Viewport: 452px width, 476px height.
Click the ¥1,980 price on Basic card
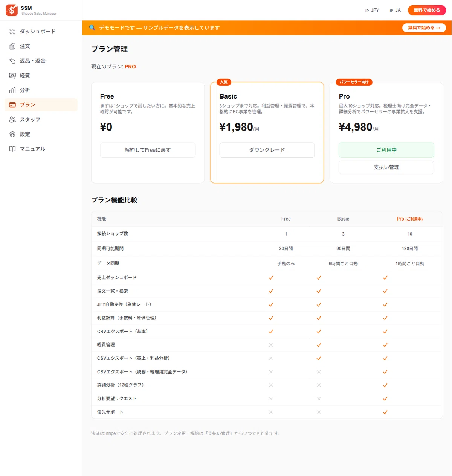tap(236, 127)
